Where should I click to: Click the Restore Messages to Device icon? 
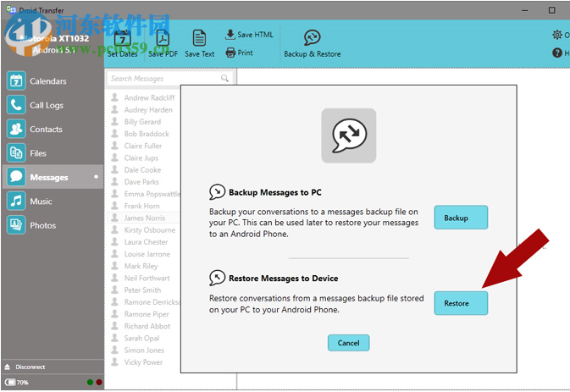tap(217, 278)
